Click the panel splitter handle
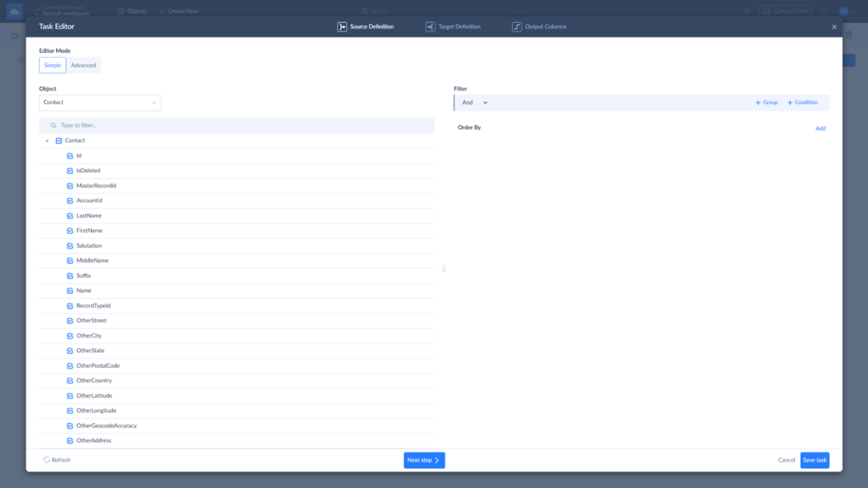 444,268
